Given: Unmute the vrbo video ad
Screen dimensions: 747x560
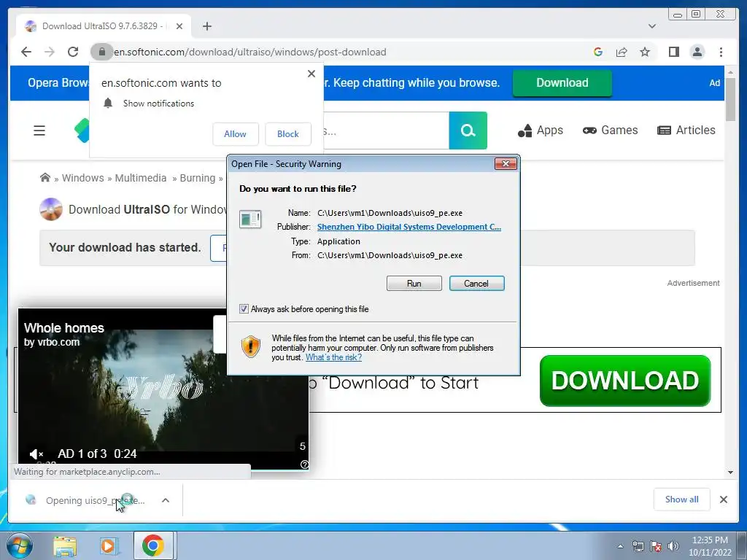Looking at the screenshot, I should pyautogui.click(x=36, y=454).
